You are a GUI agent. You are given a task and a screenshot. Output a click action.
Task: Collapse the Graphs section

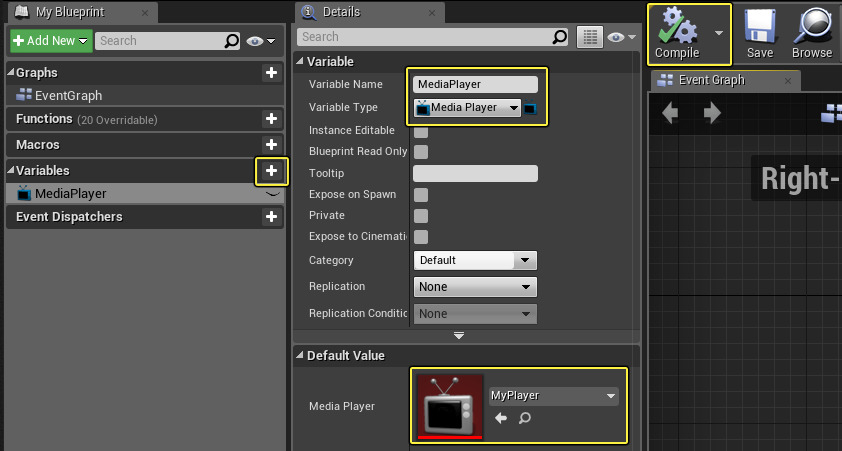11,73
